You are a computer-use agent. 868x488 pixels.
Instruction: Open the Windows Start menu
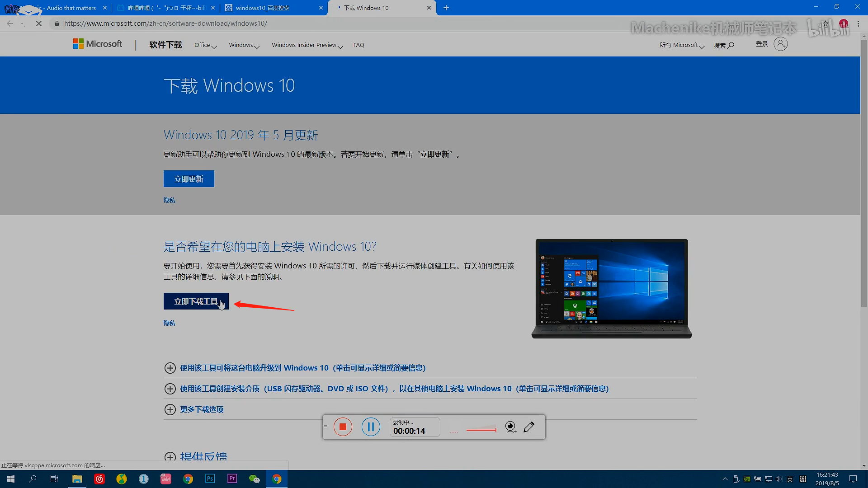point(11,479)
